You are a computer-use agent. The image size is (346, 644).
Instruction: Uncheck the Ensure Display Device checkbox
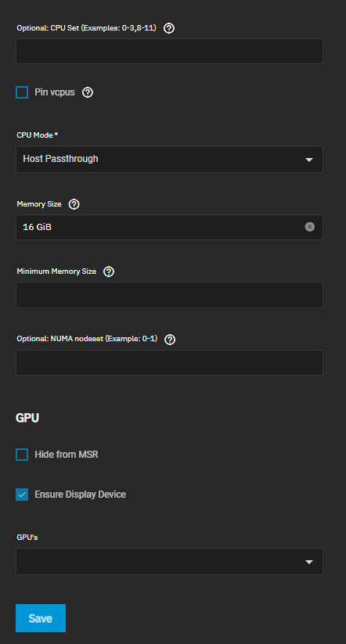coord(22,495)
